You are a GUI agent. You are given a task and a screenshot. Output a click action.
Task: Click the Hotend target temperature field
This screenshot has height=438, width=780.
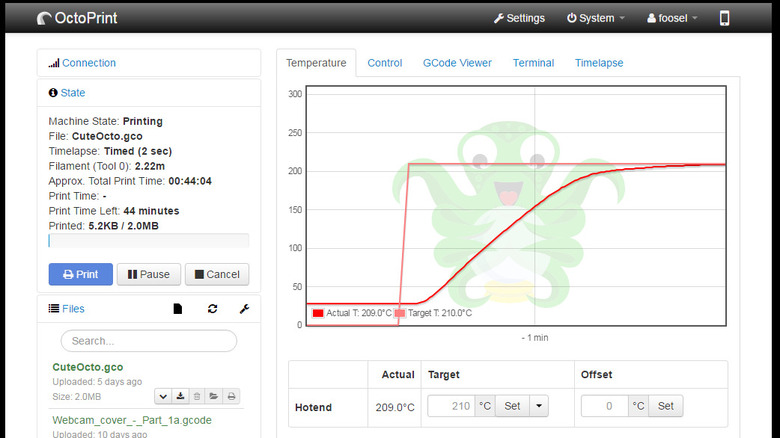tap(451, 406)
